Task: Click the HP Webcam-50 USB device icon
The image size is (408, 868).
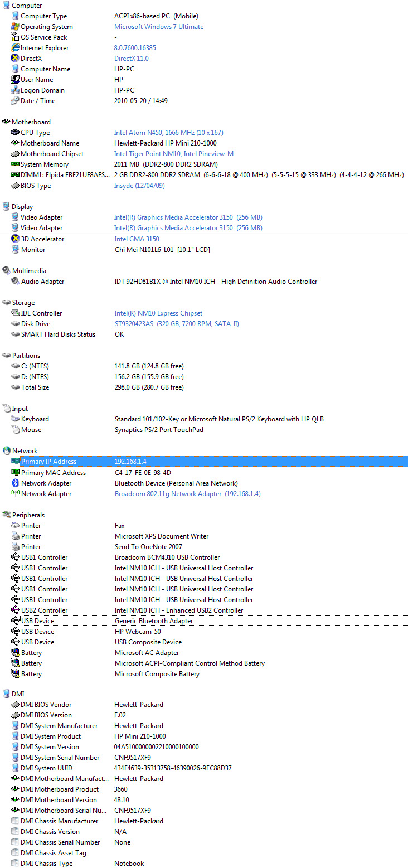Action: [x=15, y=632]
